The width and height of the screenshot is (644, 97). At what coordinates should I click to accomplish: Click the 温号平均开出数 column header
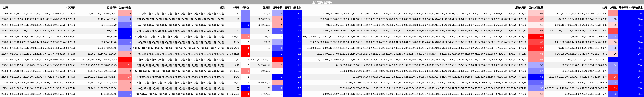point(293,8)
